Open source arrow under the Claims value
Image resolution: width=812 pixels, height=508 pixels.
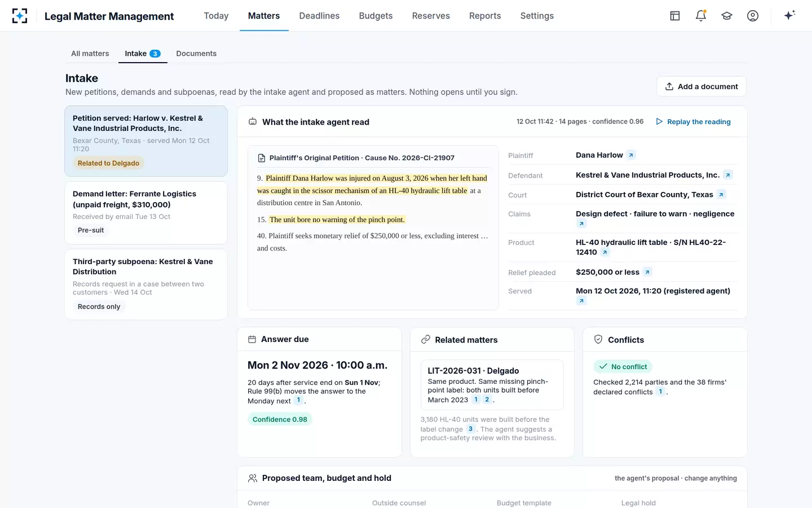coord(581,224)
